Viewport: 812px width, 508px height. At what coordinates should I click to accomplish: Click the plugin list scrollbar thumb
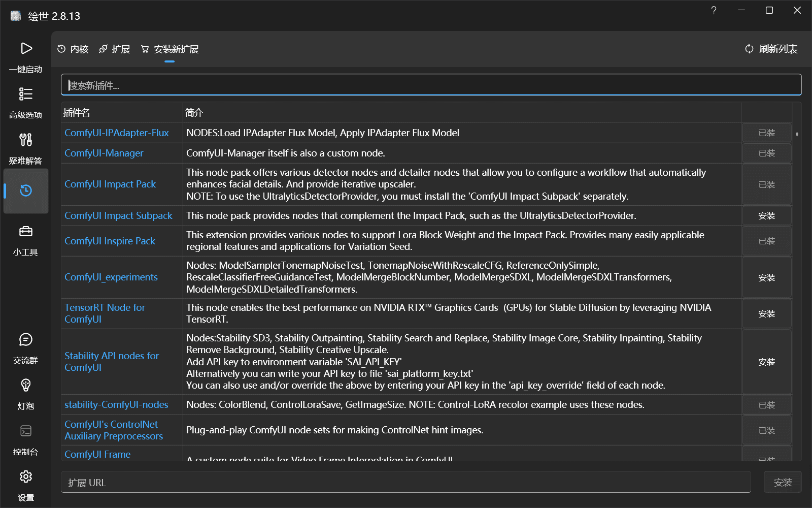797,134
